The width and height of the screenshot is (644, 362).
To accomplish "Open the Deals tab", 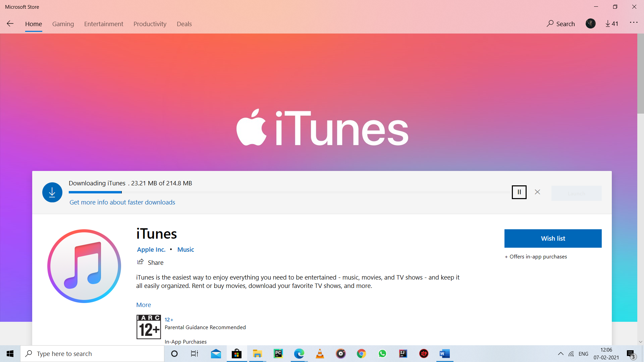I will (x=184, y=24).
